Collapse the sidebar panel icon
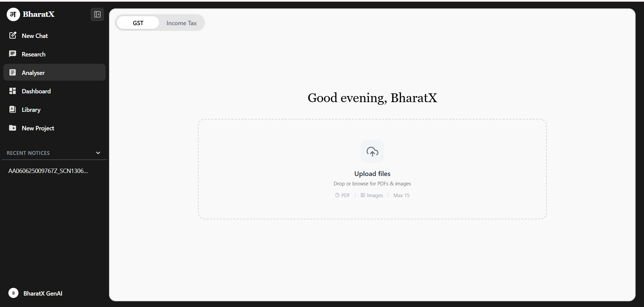 [97, 14]
